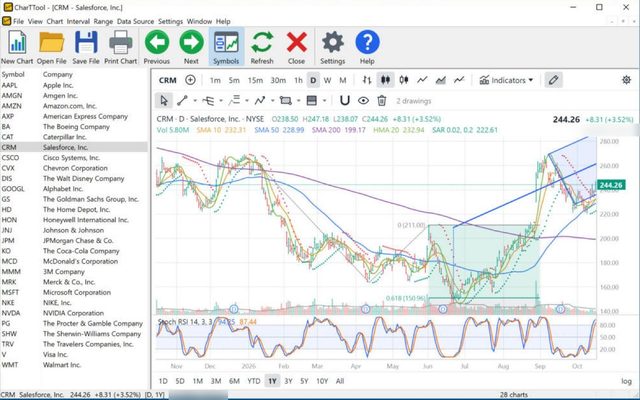Open the Chart menu
The width and height of the screenshot is (640, 400).
(x=55, y=21)
